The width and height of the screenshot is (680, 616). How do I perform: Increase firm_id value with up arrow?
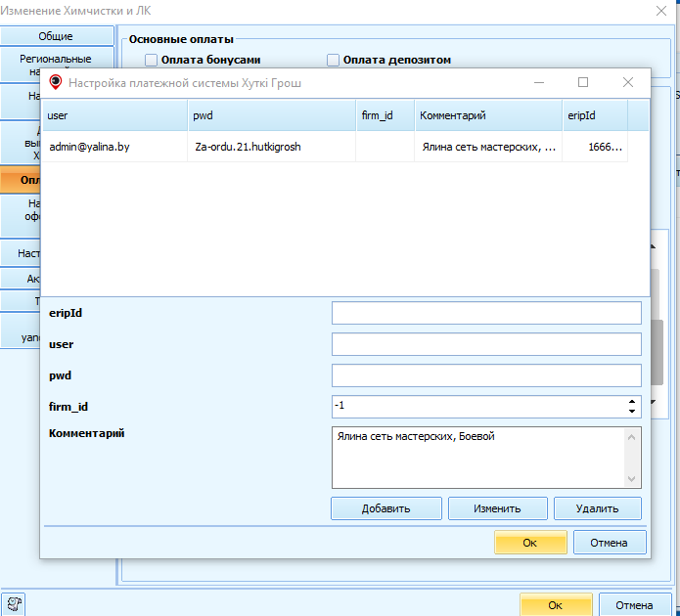[x=632, y=401]
